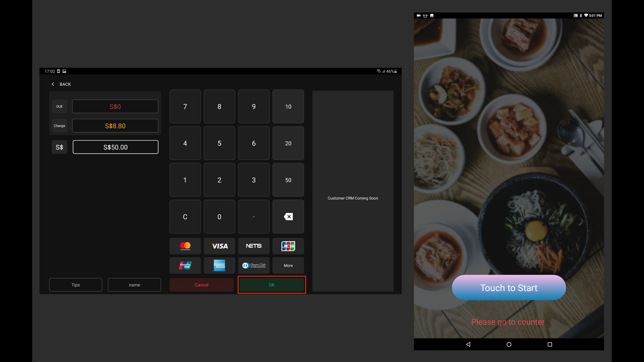Screen dimensions: 644x362
Task: Choose American Express payment
Action: point(219,265)
